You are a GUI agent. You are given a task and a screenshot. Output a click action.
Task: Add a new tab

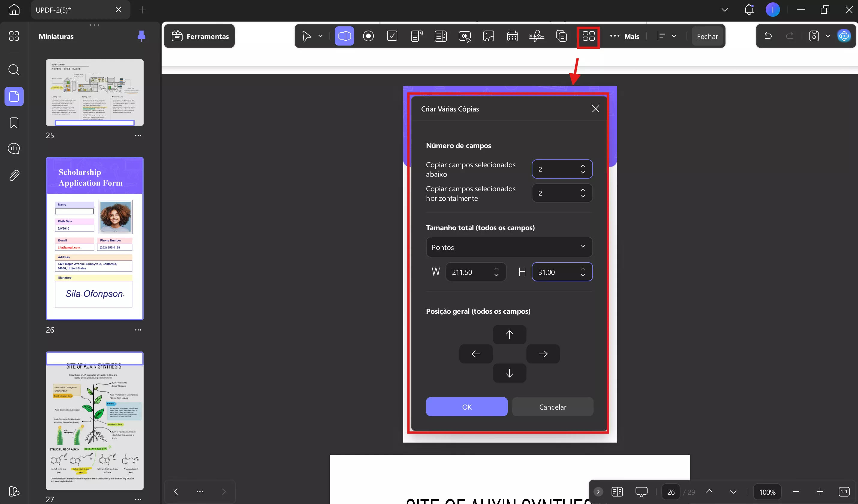point(142,10)
